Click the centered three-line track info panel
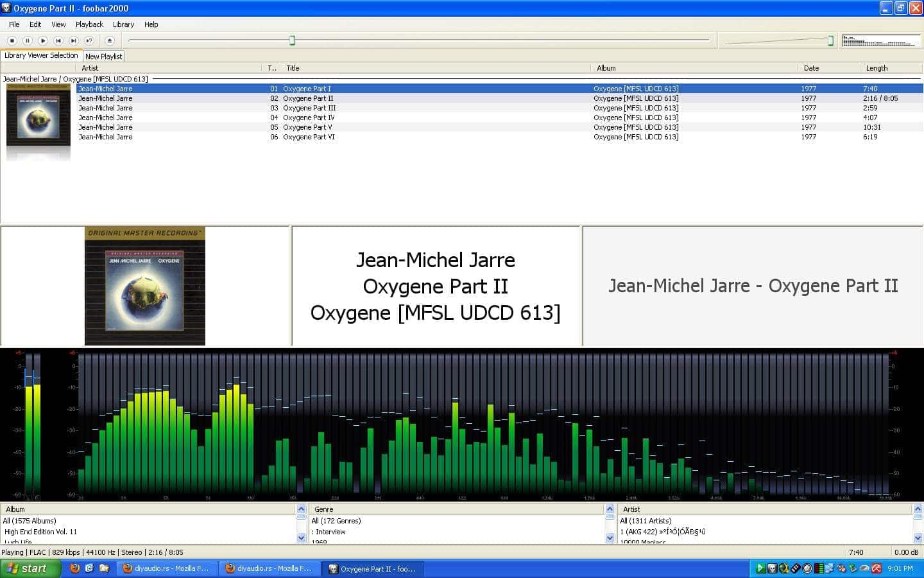The height and width of the screenshot is (578, 924). 436,286
